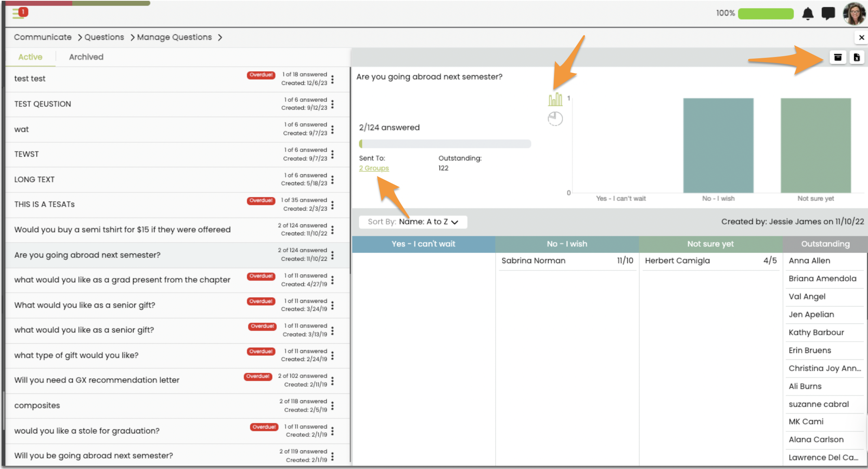Click the notification bell icon

click(807, 14)
